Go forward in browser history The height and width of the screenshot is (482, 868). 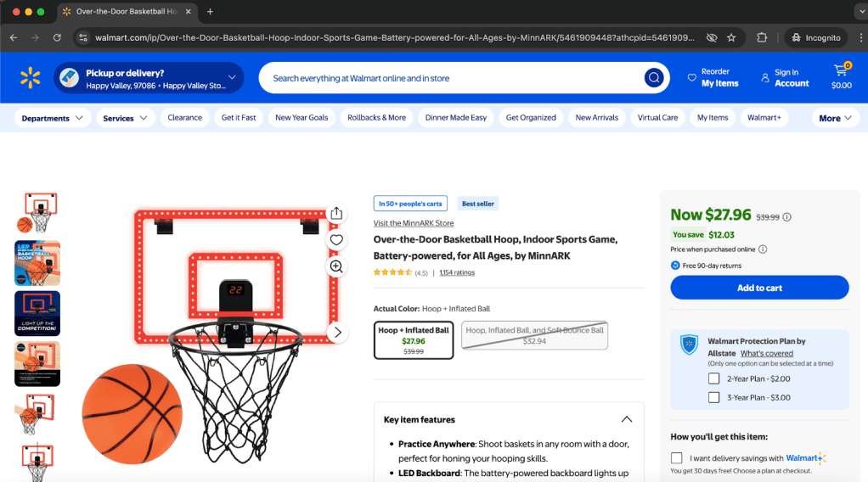coord(35,37)
